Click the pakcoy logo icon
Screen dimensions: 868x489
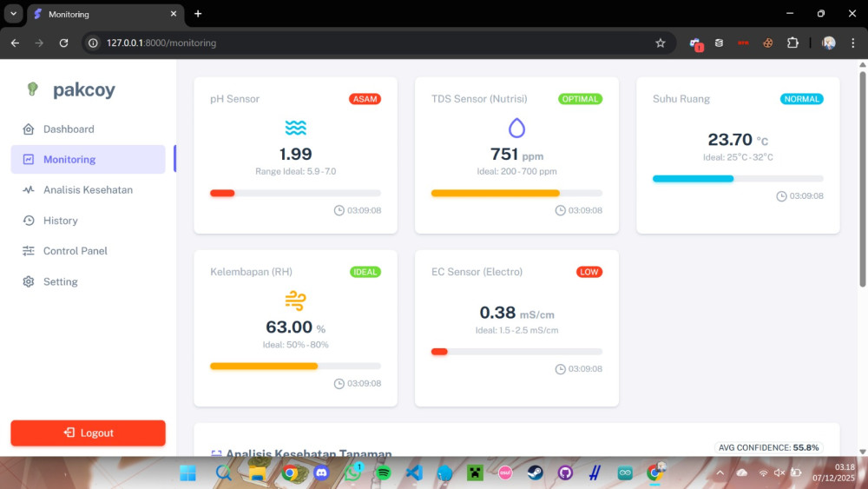click(x=33, y=89)
